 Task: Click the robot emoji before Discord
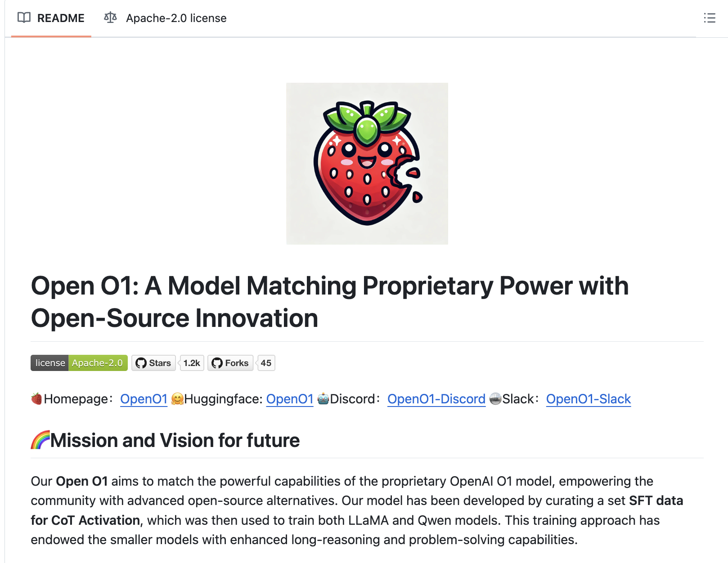tap(323, 399)
